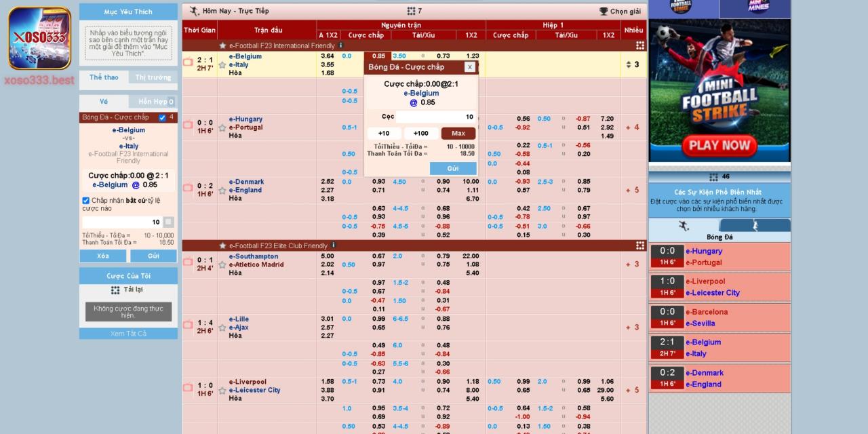
Task: Click the live TV icon for e-Belgium match
Action: tap(188, 62)
